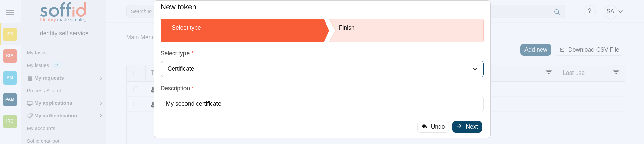Toggle the select-all checkbox in table header
Image resolution: width=644 pixels, height=144 pixels.
click(x=136, y=73)
